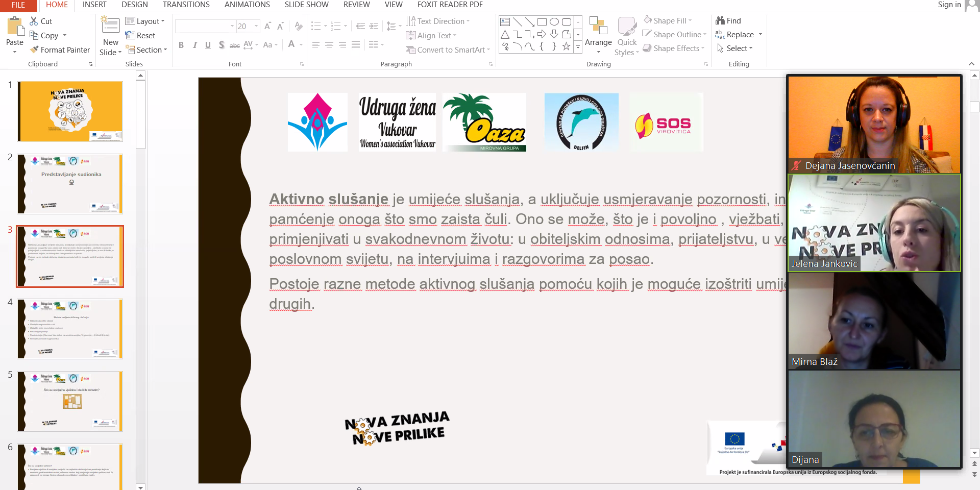Viewport: 980px width, 490px height.
Task: Open the font size dropdown
Action: click(256, 26)
